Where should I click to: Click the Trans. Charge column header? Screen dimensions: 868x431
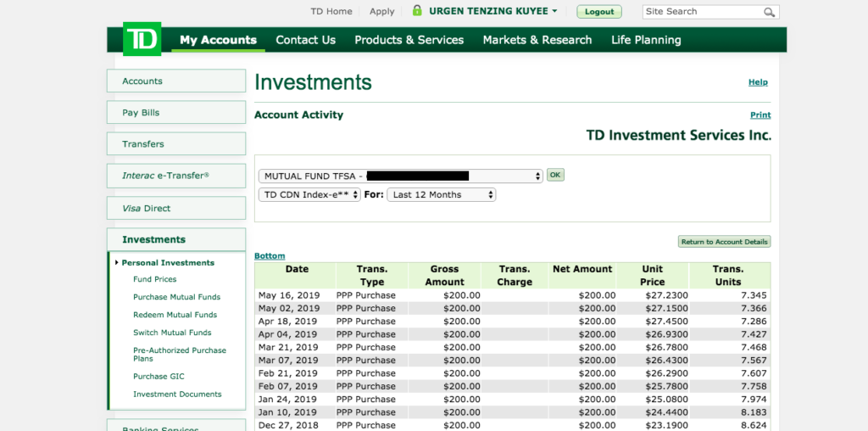click(515, 276)
